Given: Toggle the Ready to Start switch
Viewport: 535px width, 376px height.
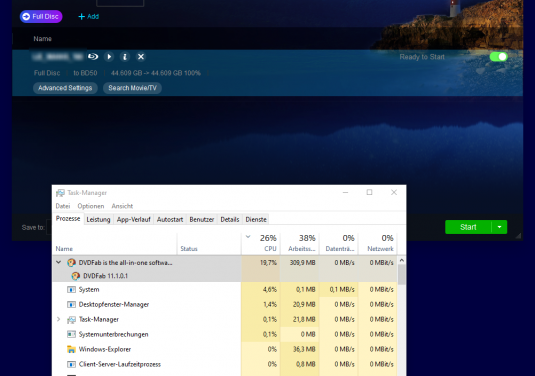Looking at the screenshot, I should (498, 57).
